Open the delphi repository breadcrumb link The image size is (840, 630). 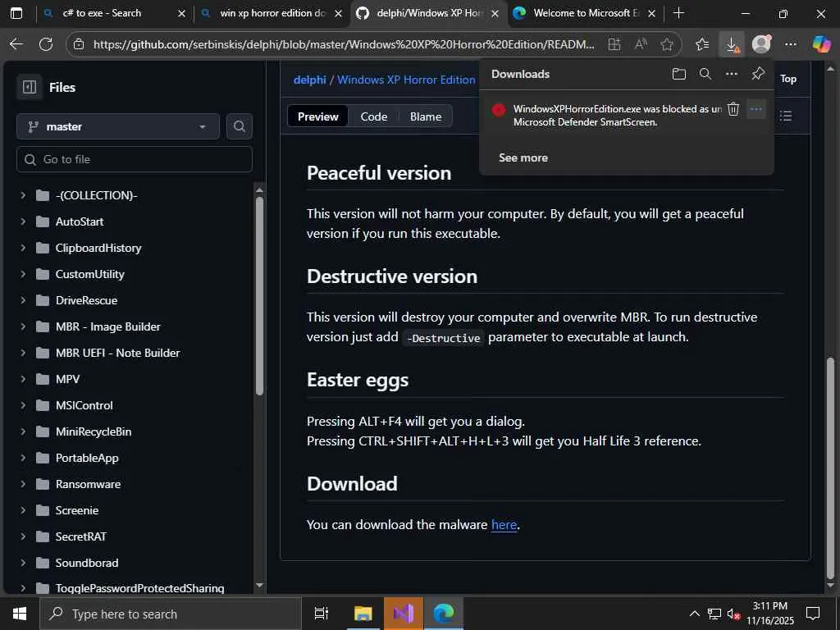[309, 80]
